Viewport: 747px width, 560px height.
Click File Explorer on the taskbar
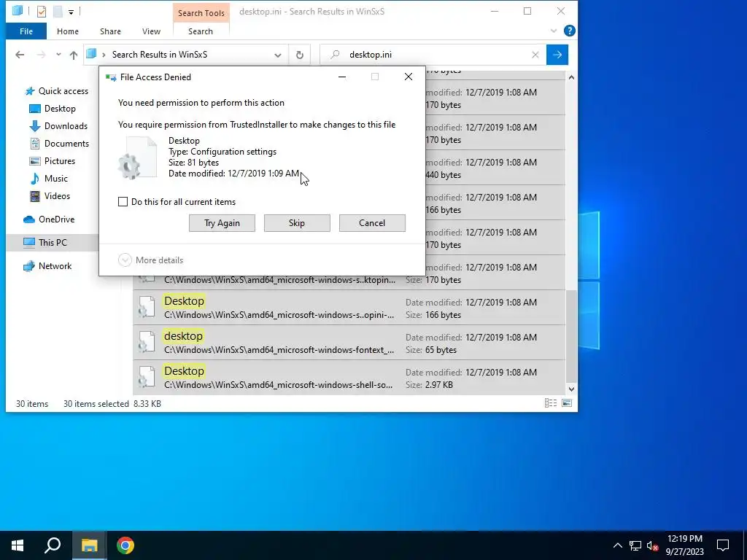tap(89, 545)
